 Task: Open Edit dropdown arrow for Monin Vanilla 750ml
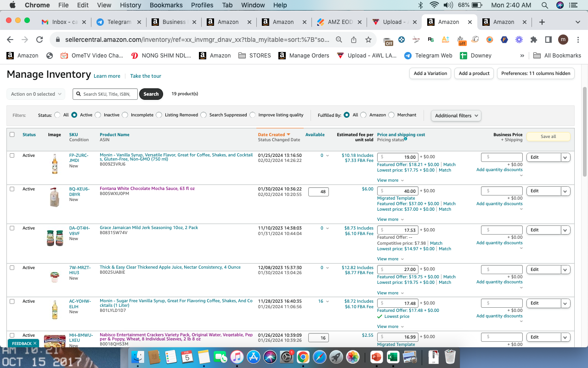tap(565, 157)
